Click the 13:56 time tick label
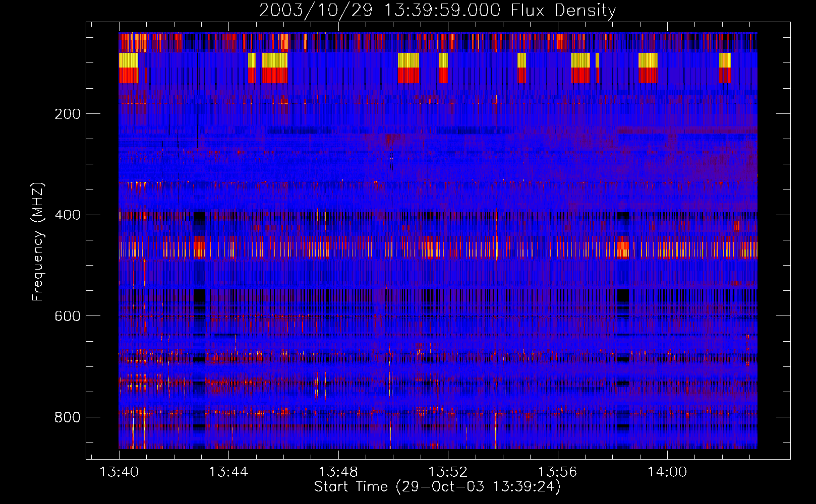Screen dimensions: 816x504 pos(557,472)
